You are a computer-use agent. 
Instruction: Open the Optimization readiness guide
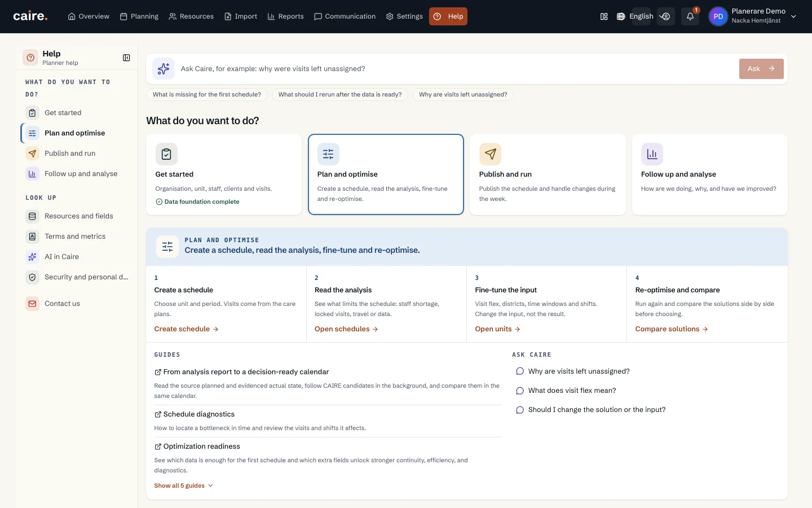(197, 446)
